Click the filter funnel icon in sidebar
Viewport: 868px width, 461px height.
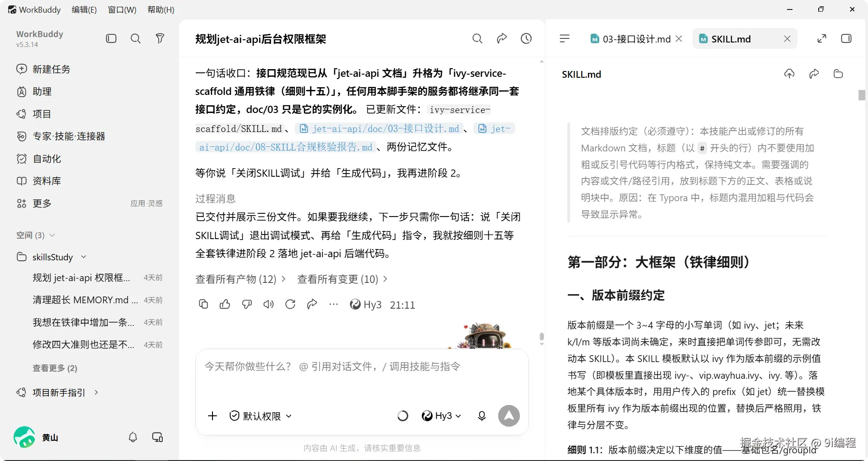pos(160,38)
